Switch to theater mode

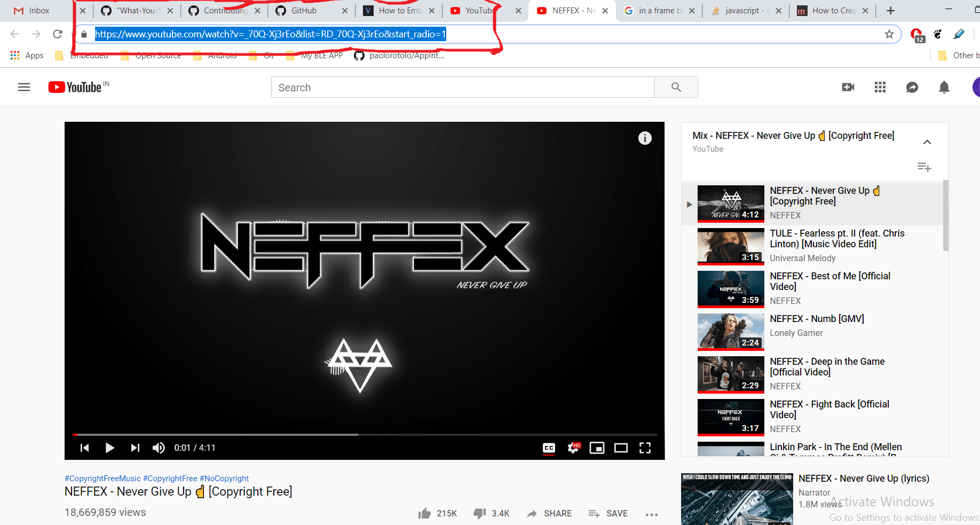point(621,448)
